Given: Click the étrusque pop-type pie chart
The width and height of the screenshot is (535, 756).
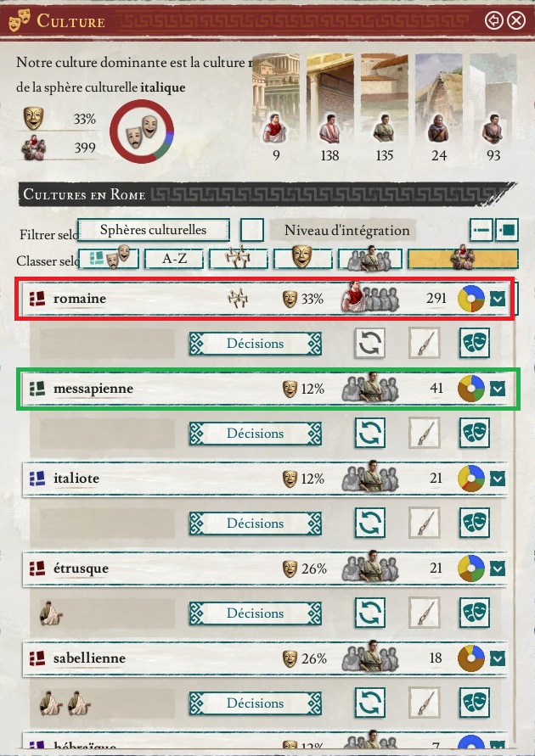Looking at the screenshot, I should [471, 568].
